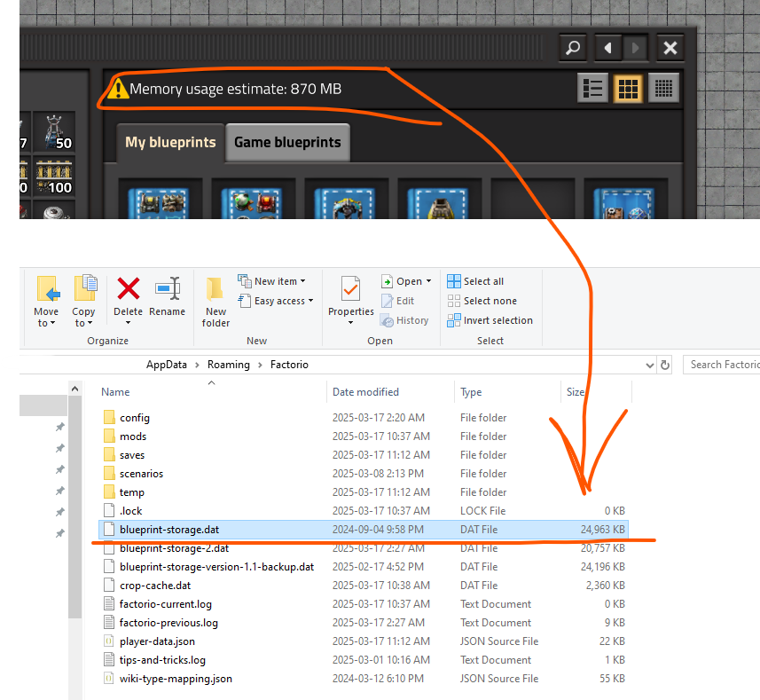Viewport: 760px width, 700px height.
Task: Select the .lock file
Action: (x=364, y=511)
